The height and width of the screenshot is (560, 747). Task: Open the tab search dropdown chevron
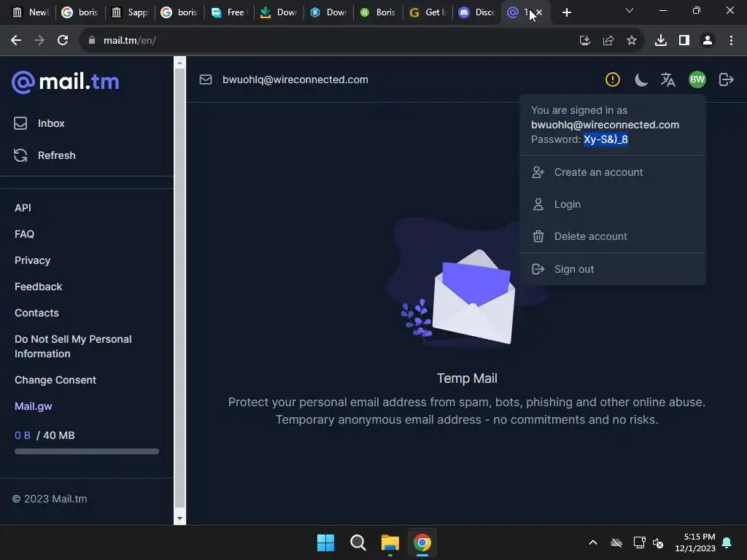coord(630,10)
